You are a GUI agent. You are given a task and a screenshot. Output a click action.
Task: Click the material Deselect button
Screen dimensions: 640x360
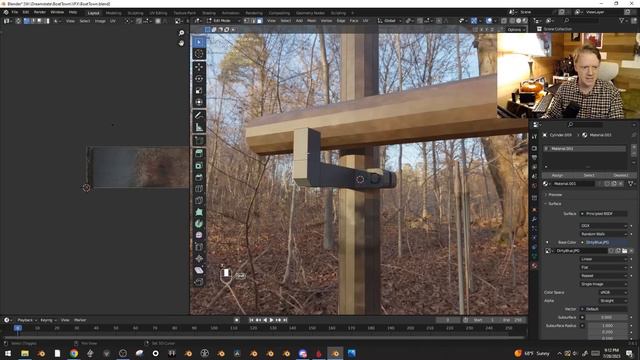(x=620, y=176)
